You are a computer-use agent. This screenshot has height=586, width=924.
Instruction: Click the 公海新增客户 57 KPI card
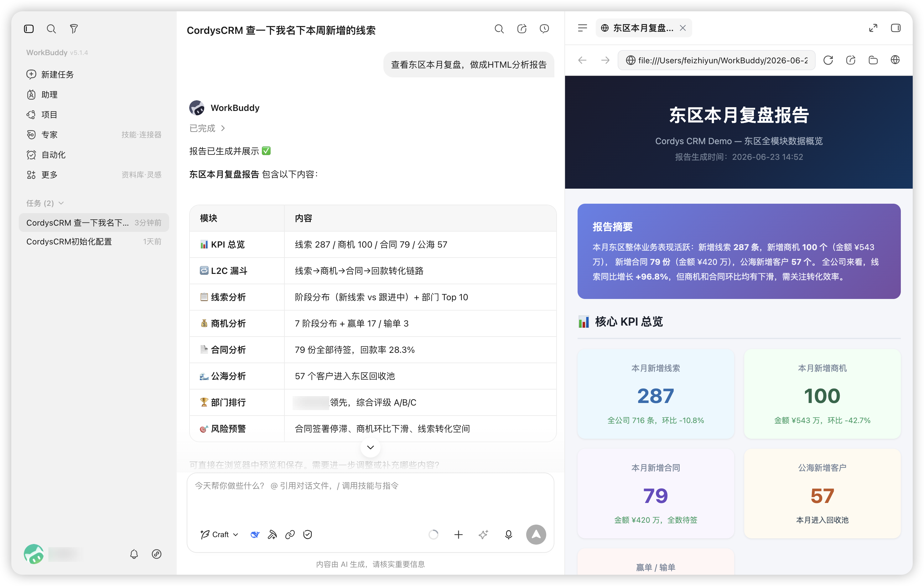tap(822, 494)
